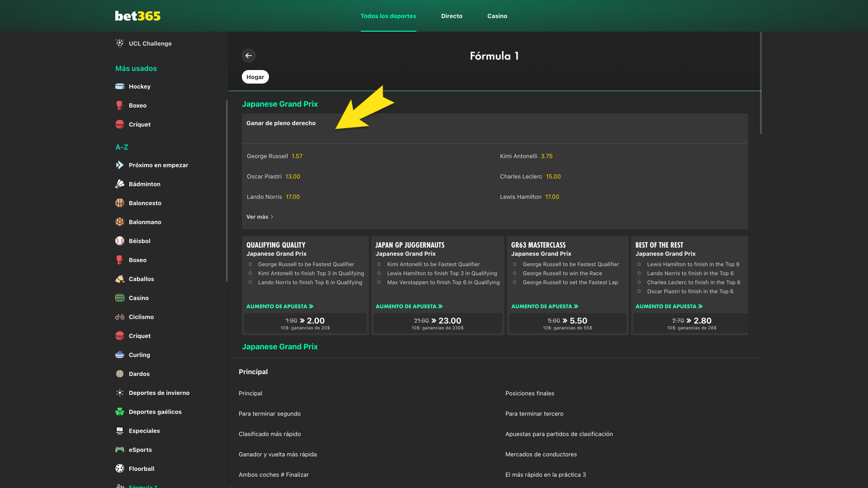The image size is (868, 488).
Task: Open AUMENTO DE APUESTA for Japan GP Juggernauts
Action: (x=409, y=306)
